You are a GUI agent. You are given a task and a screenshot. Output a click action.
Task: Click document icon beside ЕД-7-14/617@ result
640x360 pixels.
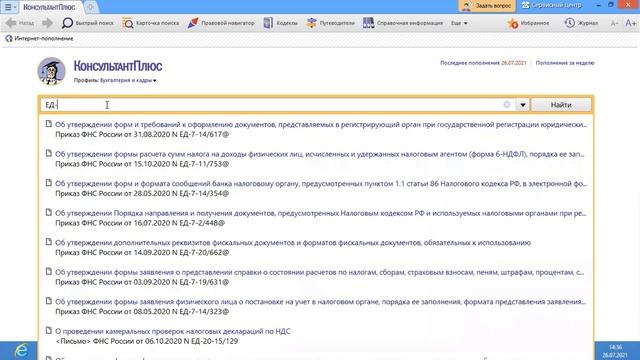click(x=49, y=124)
